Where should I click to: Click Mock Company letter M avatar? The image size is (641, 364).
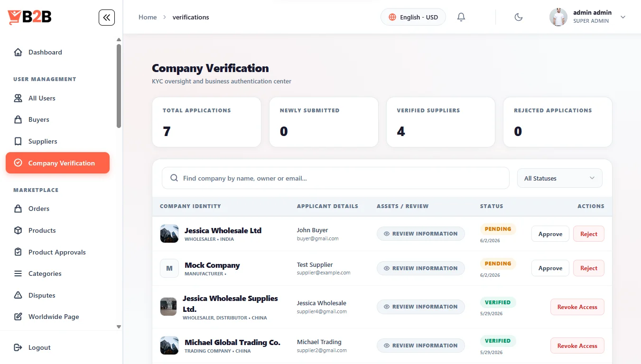[x=169, y=268]
